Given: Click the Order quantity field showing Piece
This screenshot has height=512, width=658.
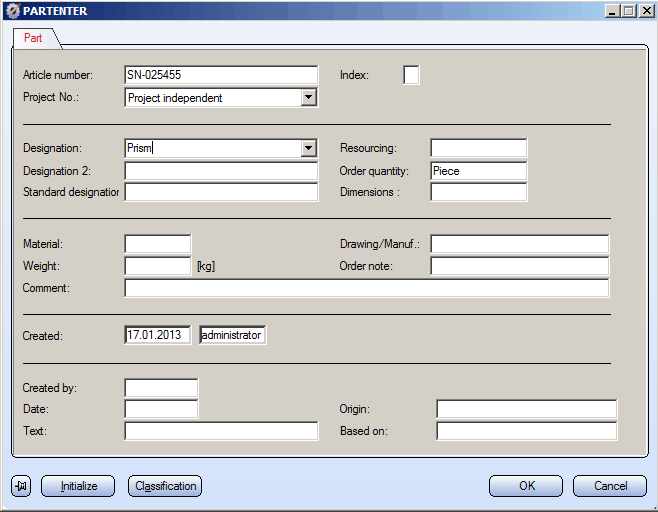Looking at the screenshot, I should [x=478, y=171].
